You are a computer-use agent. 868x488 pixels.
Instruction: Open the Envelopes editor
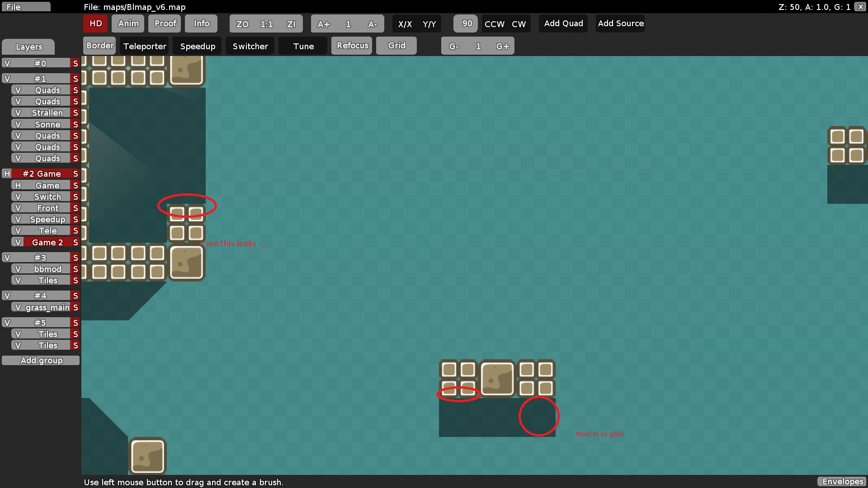point(841,482)
